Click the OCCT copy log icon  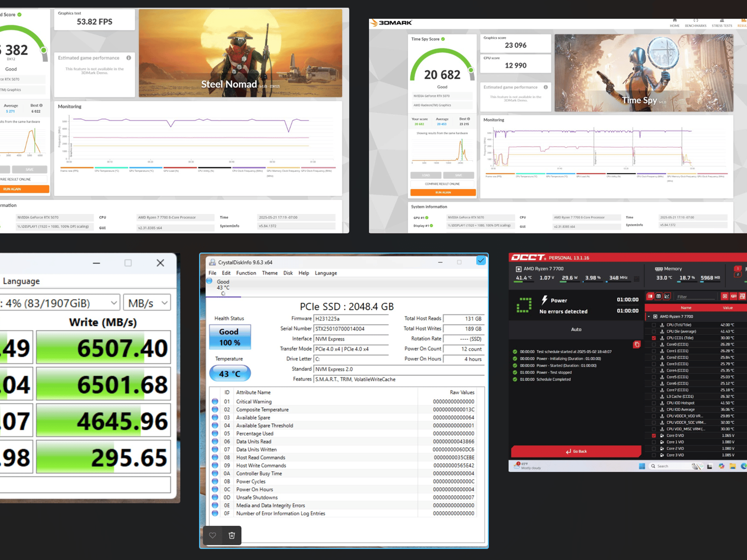click(636, 344)
